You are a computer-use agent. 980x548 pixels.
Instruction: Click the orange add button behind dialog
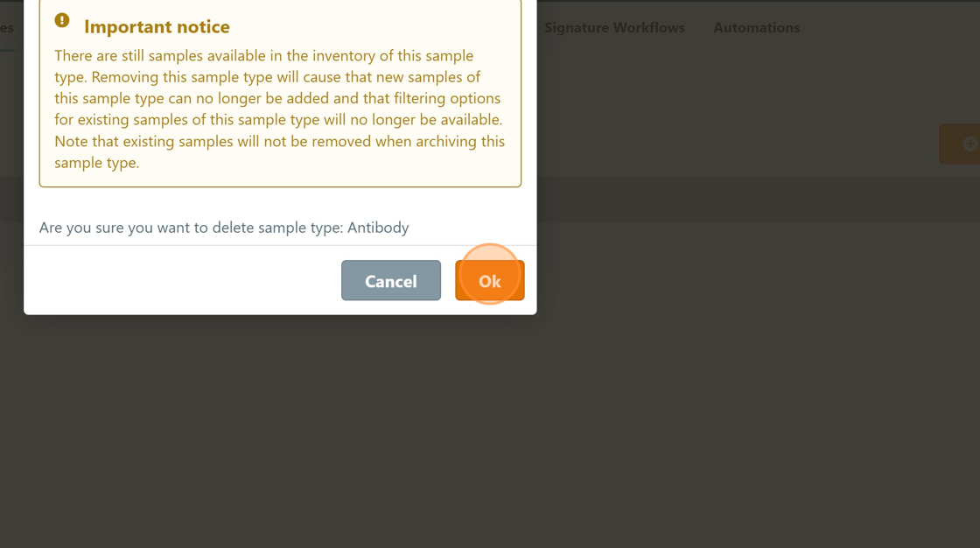(x=960, y=144)
